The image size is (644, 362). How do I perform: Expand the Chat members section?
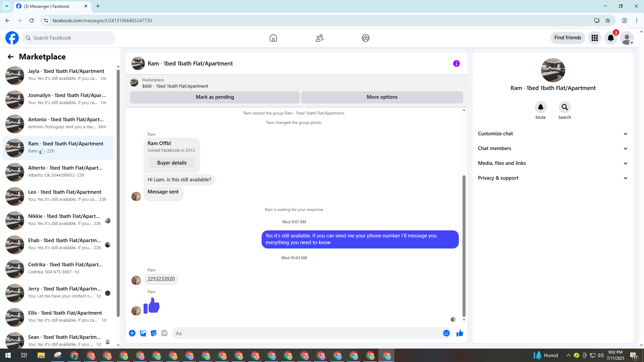tap(553, 148)
